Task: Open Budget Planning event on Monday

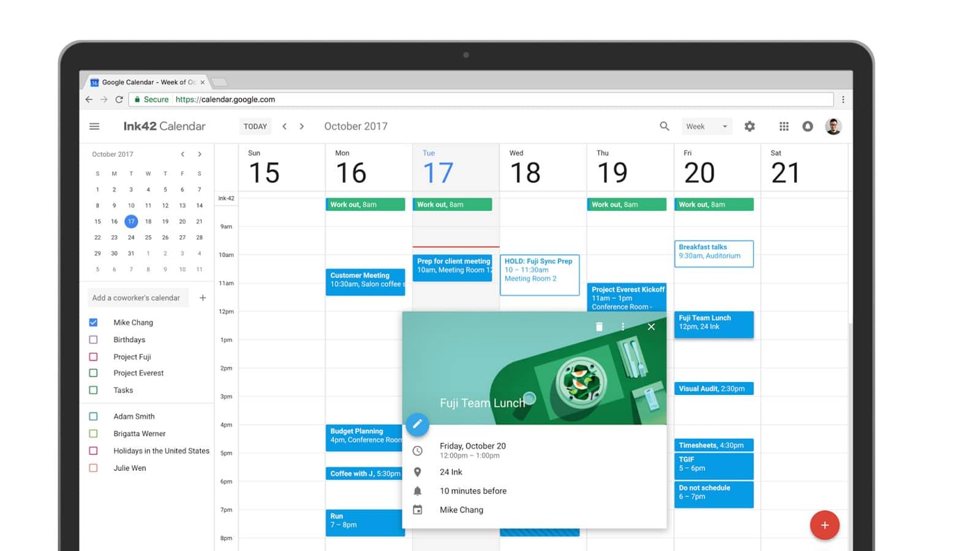Action: pos(364,438)
